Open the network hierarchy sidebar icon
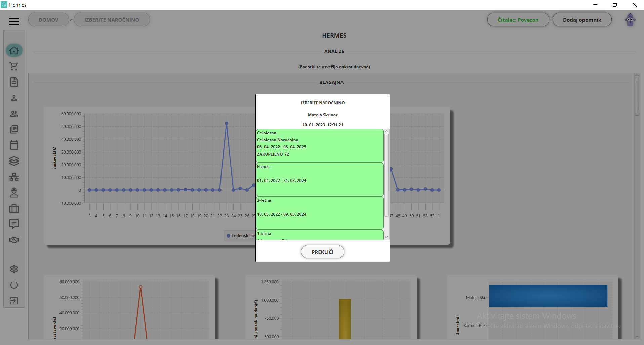 pyautogui.click(x=14, y=177)
